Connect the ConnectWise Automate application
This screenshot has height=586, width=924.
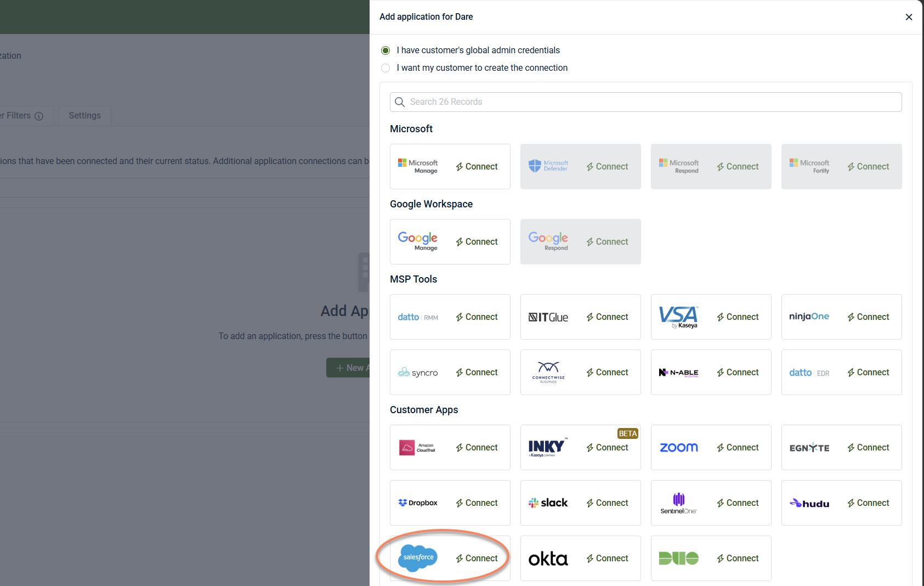(607, 373)
